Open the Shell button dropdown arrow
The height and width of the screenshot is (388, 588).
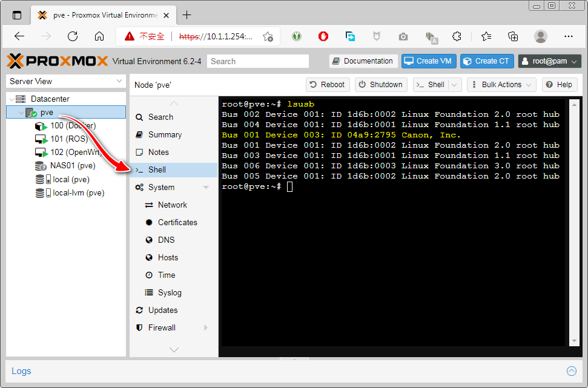(x=455, y=85)
